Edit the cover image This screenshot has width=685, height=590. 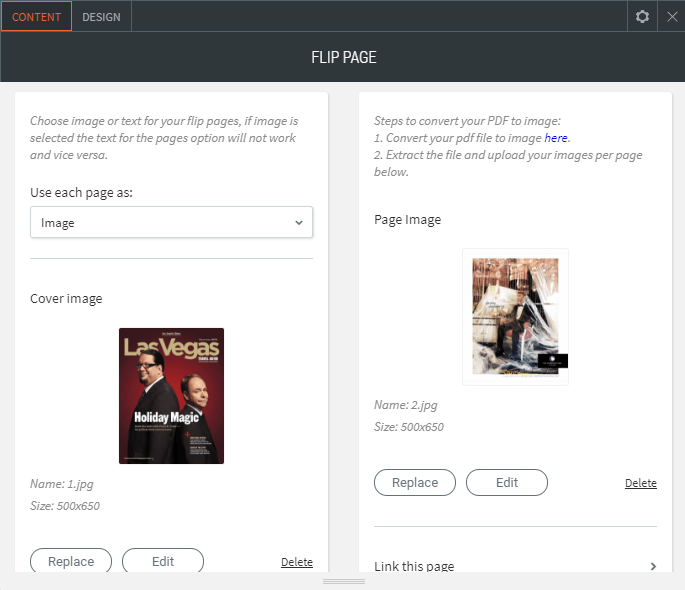pyautogui.click(x=163, y=561)
